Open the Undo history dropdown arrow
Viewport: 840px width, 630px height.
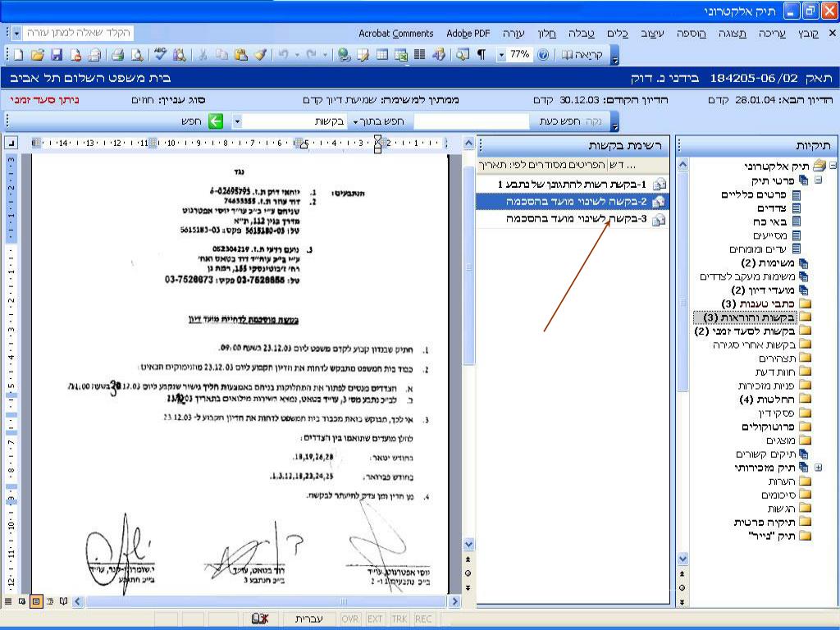click(x=297, y=55)
